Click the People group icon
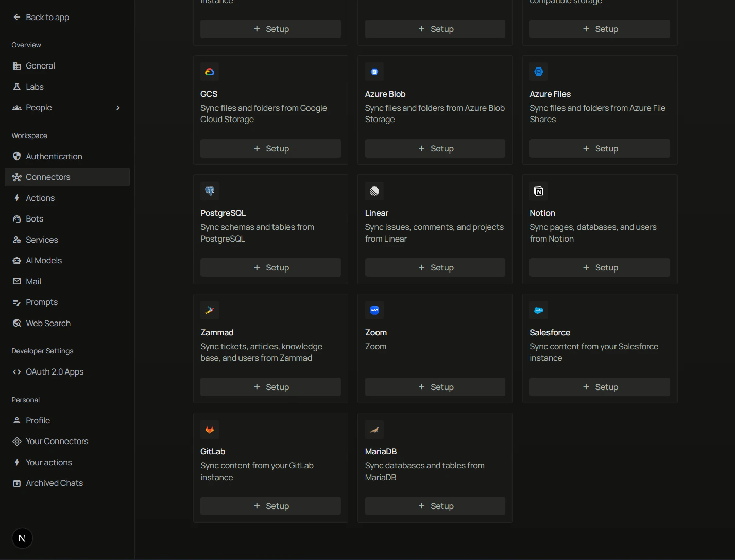This screenshot has height=560, width=735. point(17,108)
